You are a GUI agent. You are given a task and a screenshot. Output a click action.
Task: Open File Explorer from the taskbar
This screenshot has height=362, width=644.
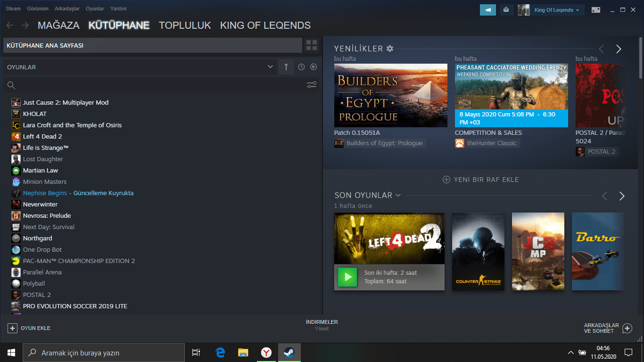pos(243,353)
